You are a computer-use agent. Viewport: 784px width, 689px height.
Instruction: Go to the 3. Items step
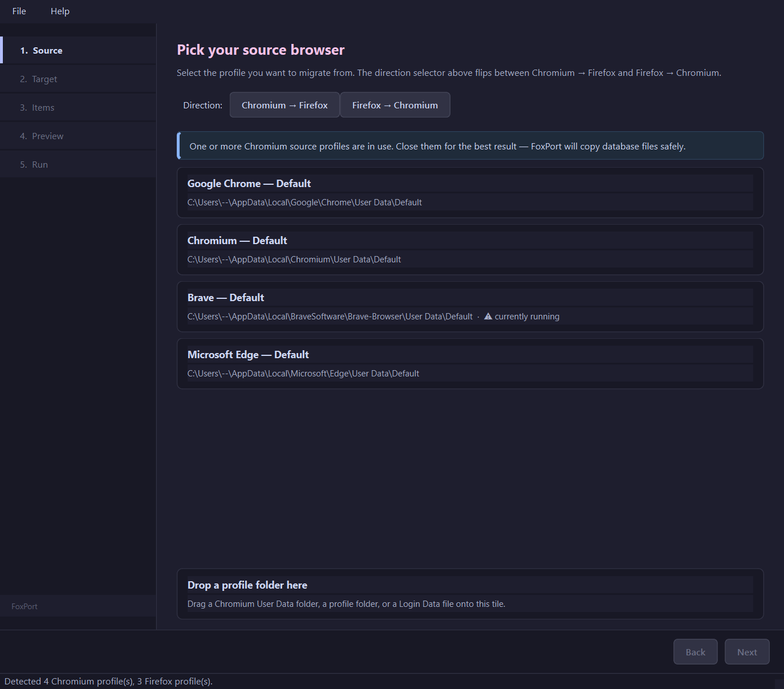click(x=78, y=107)
